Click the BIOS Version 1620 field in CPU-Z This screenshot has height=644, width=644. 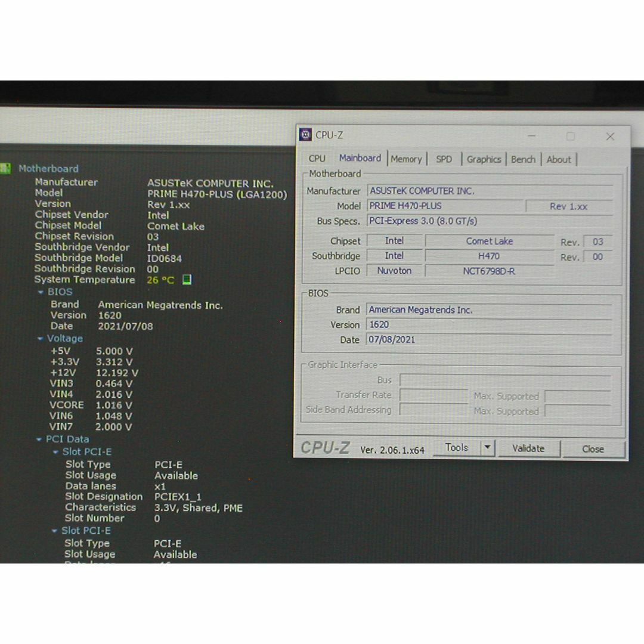(489, 324)
